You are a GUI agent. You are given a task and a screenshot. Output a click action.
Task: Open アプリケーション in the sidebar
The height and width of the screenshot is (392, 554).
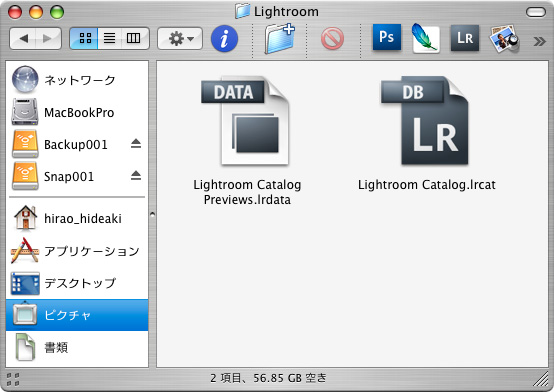point(77,251)
